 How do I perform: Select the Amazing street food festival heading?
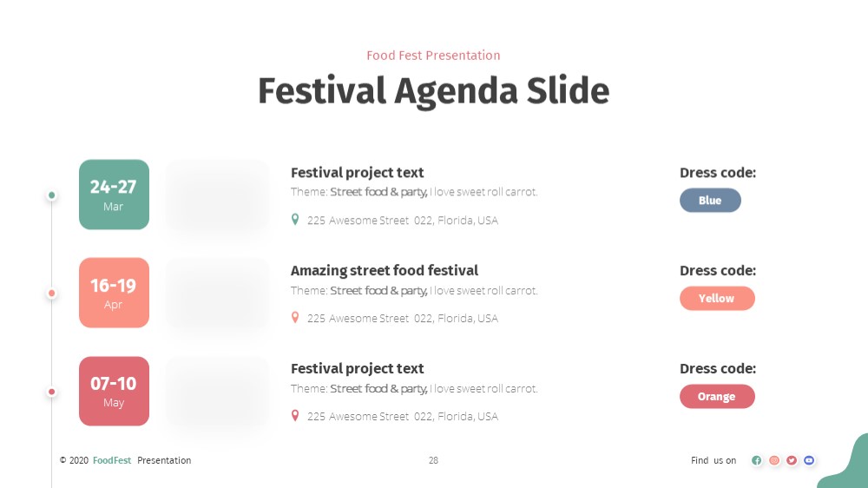pyautogui.click(x=385, y=270)
